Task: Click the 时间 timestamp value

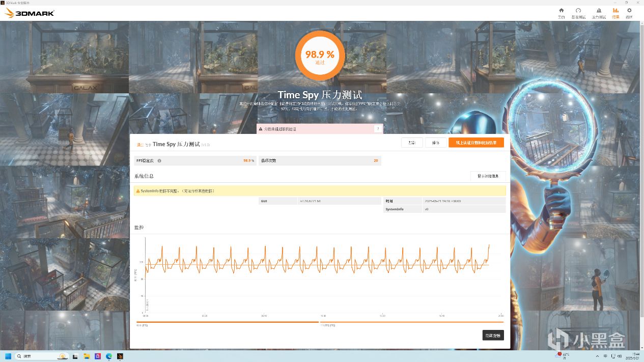Action: [x=442, y=201]
